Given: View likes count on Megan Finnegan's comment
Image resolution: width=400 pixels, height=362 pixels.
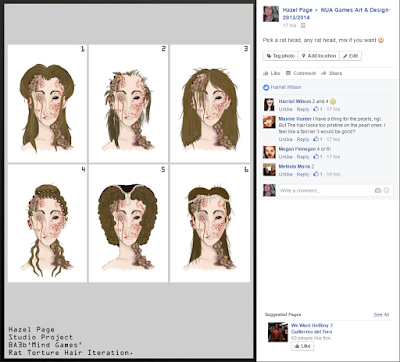Looking at the screenshot, I should pyautogui.click(x=317, y=157).
